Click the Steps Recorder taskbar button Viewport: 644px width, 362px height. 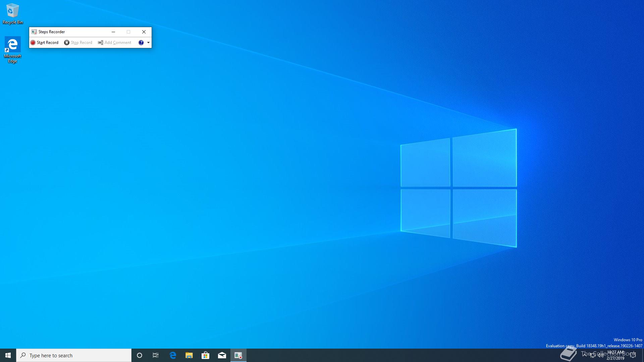(x=238, y=355)
